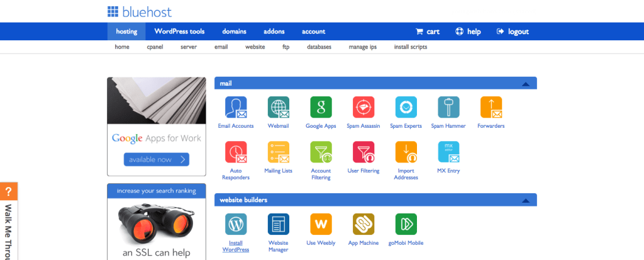Go to manage ips submenu item
This screenshot has width=644, height=260.
[x=363, y=47]
